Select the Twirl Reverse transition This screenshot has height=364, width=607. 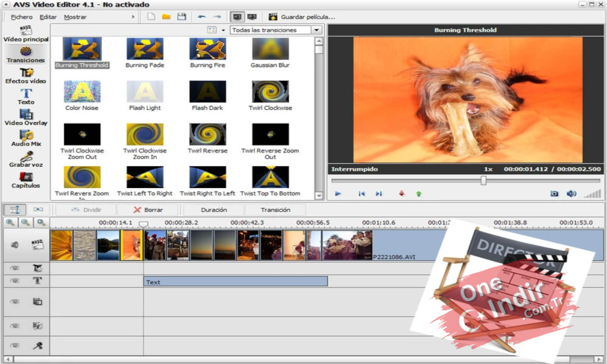(207, 138)
